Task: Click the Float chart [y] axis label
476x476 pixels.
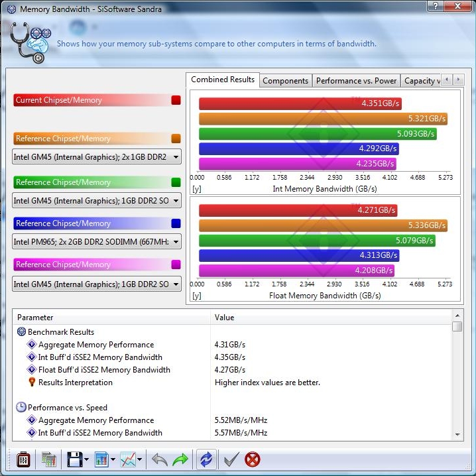Action: [x=197, y=296]
